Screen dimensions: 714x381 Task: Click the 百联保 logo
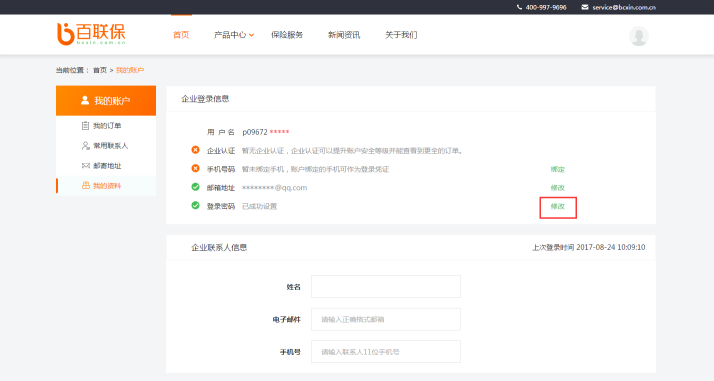(x=91, y=34)
